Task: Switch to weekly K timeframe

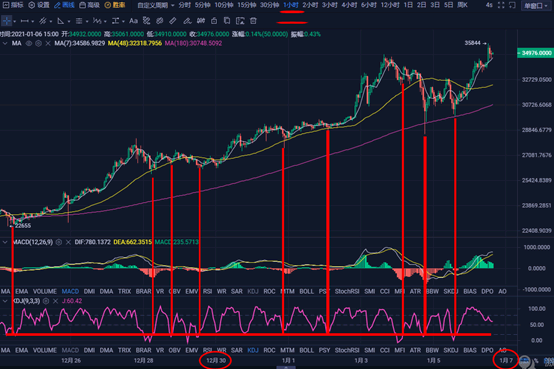Action: (462, 5)
